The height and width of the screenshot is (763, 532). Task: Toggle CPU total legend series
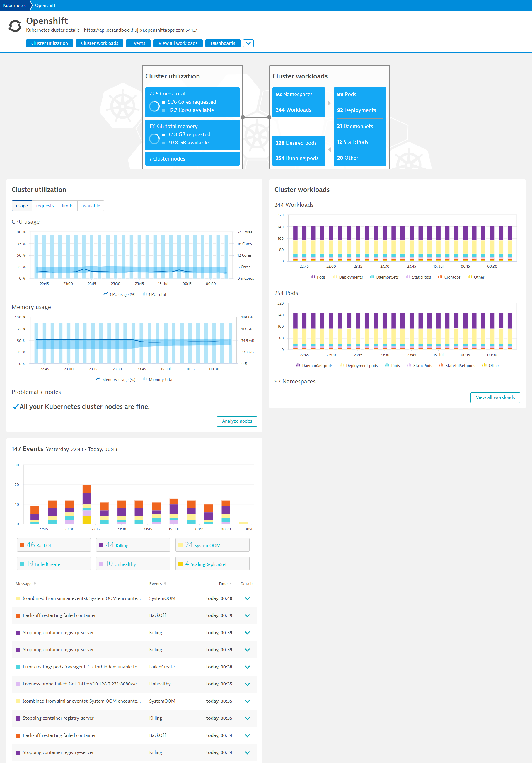point(154,294)
